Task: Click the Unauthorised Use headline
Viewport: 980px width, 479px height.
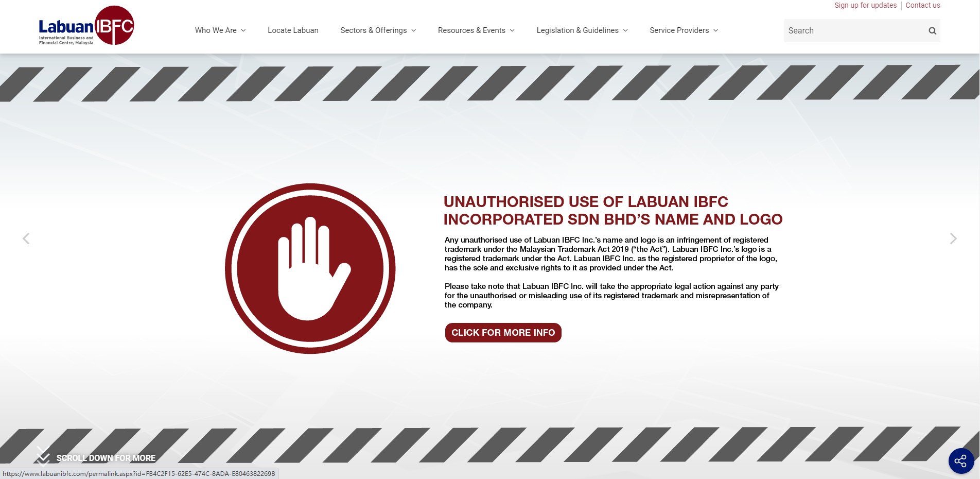Action: [613, 211]
